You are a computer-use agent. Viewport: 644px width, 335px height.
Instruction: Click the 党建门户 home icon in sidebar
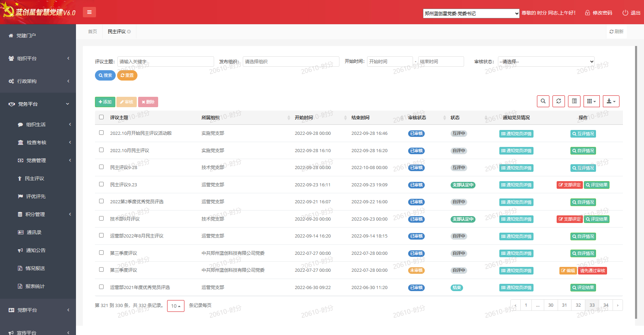pos(11,36)
